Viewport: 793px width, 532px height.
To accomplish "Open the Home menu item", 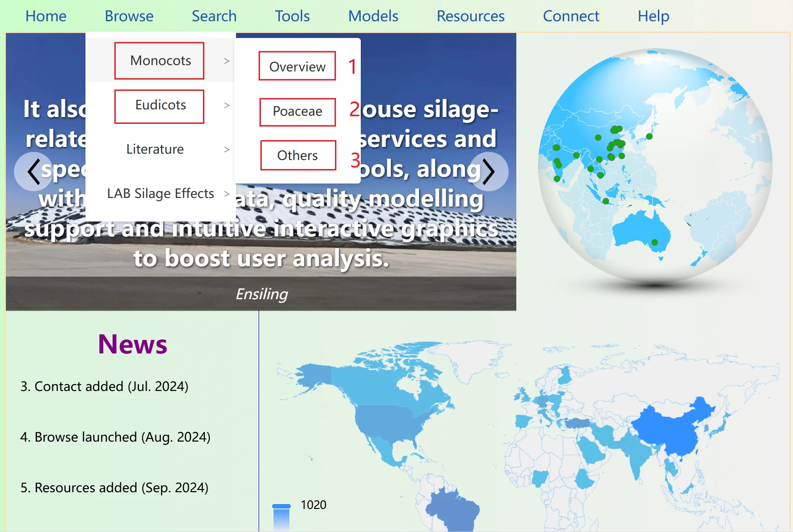I will pos(45,16).
